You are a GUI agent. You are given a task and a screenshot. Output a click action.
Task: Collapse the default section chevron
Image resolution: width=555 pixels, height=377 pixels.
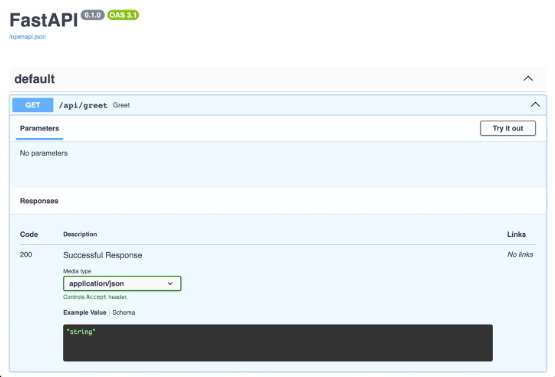click(528, 79)
